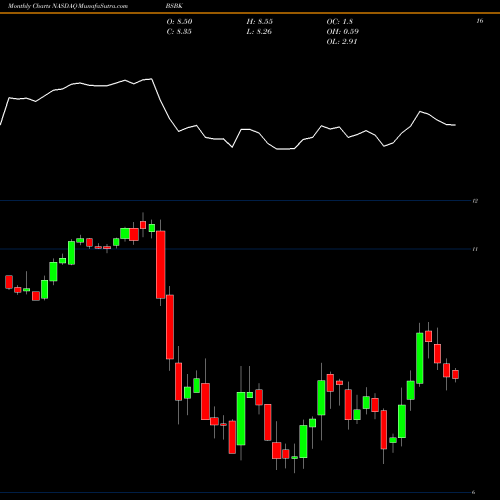Select the close price value C: 8.35
Viewport: 500px width, 500px height.
pyautogui.click(x=179, y=32)
